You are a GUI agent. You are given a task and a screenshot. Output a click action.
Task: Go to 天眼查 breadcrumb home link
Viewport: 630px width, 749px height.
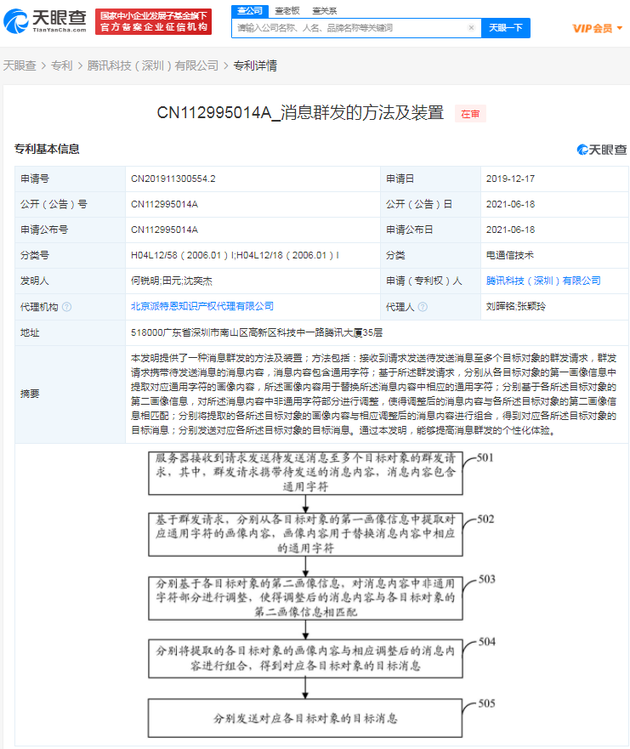click(x=20, y=65)
